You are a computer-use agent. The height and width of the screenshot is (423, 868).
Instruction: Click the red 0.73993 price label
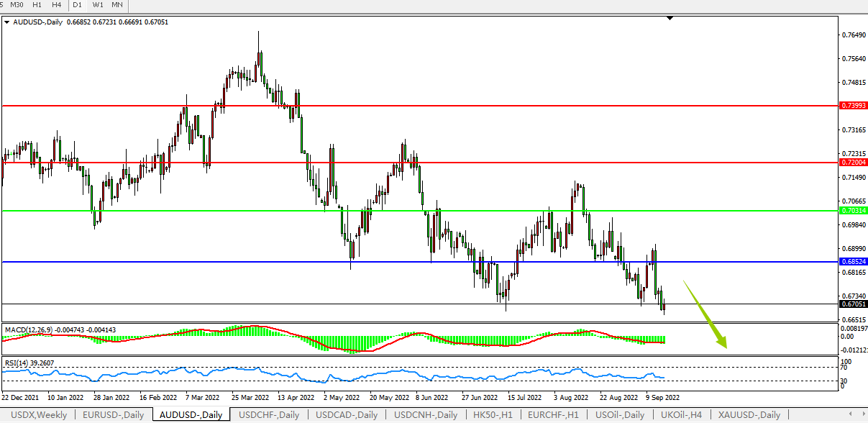(853, 106)
